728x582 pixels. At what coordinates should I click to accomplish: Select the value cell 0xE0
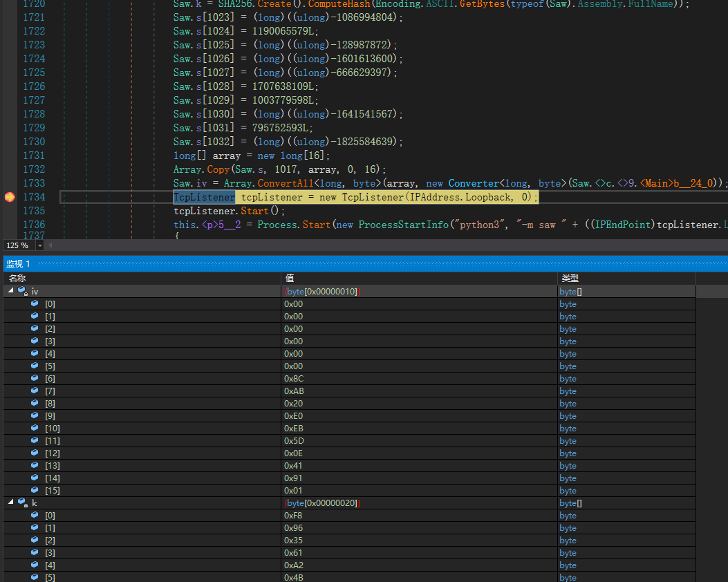click(x=419, y=416)
